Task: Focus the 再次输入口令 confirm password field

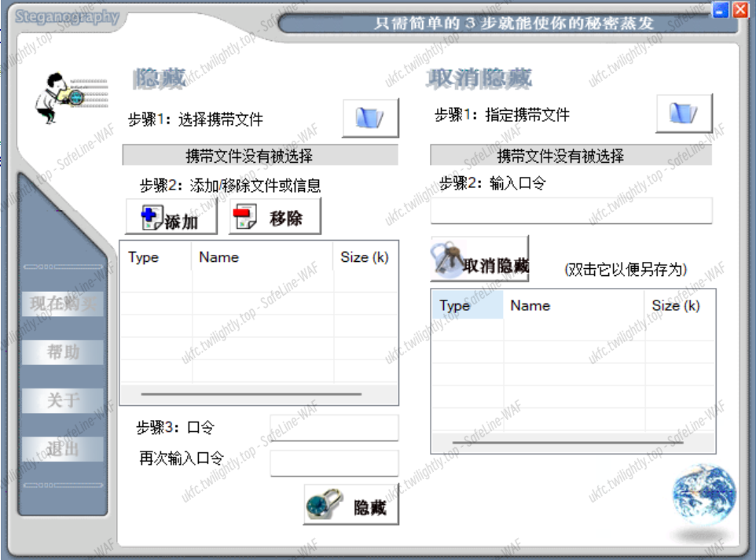Action: point(334,462)
